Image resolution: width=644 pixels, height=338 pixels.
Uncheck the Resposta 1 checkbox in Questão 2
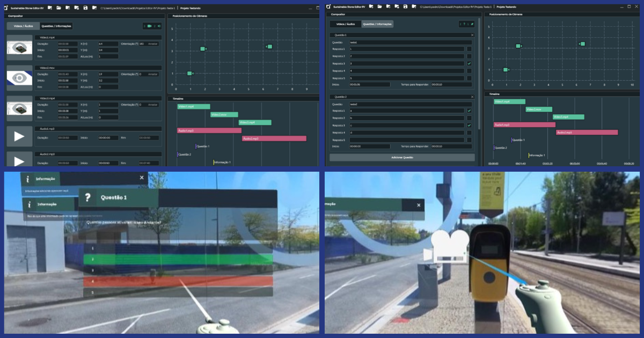469,111
